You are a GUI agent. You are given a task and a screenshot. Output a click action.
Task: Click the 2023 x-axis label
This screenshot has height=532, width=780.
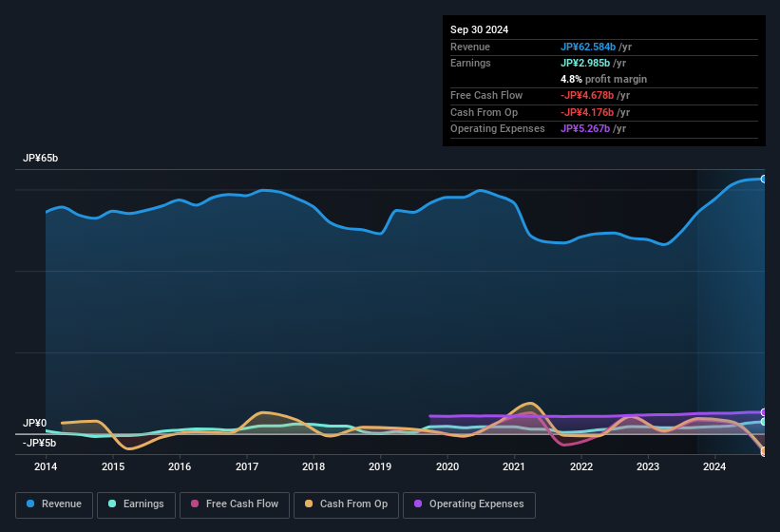coord(648,466)
